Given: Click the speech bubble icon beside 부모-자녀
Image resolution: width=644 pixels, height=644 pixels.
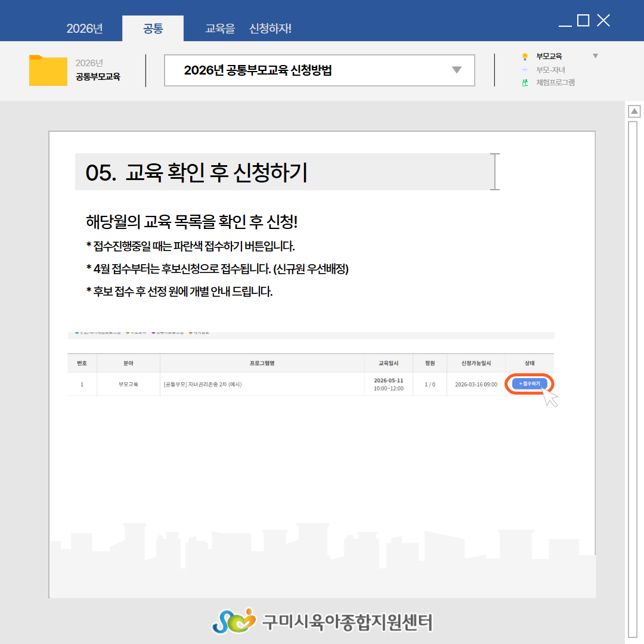Looking at the screenshot, I should coord(525,70).
